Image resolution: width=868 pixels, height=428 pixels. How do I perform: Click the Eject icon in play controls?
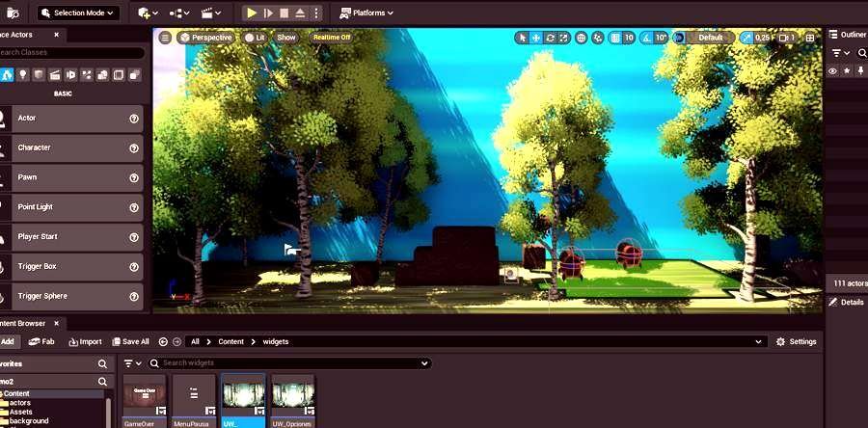[x=299, y=13]
